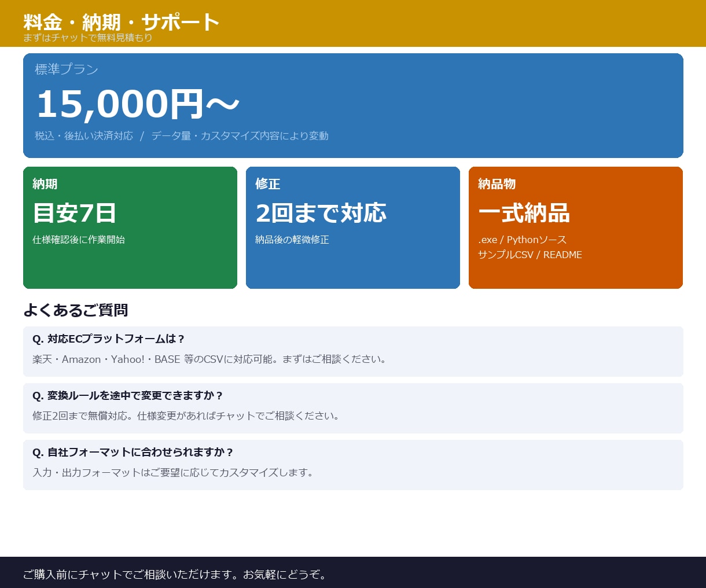This screenshot has height=588, width=706.
Task: Click the 税込・後払い決済対応 note line
Action: 182,136
